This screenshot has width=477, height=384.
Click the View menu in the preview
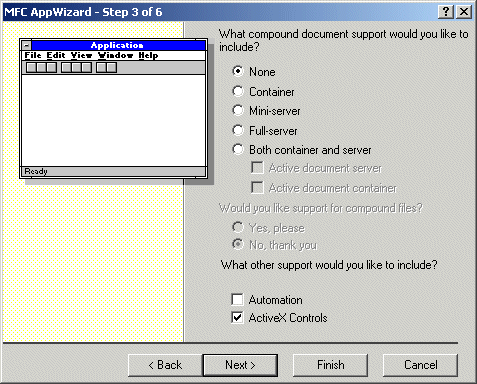pos(81,55)
